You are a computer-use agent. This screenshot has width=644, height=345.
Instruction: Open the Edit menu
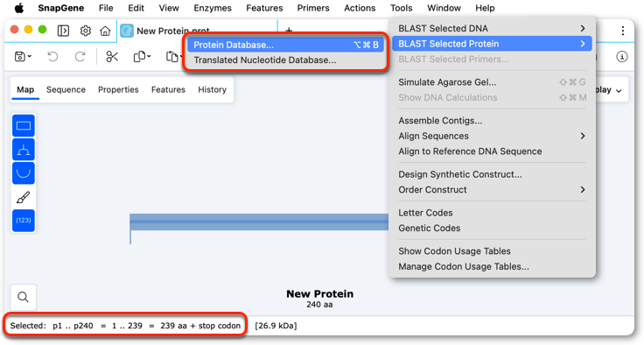(x=136, y=8)
